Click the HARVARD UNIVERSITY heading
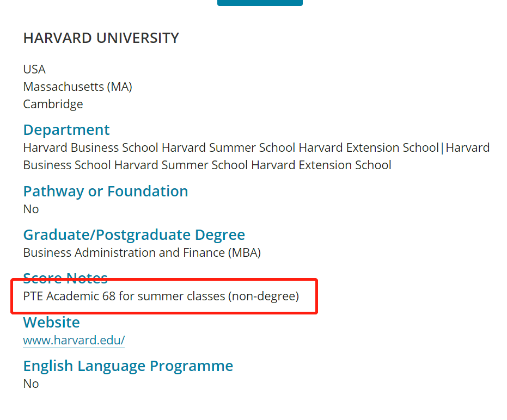The width and height of the screenshot is (507, 420). (101, 38)
